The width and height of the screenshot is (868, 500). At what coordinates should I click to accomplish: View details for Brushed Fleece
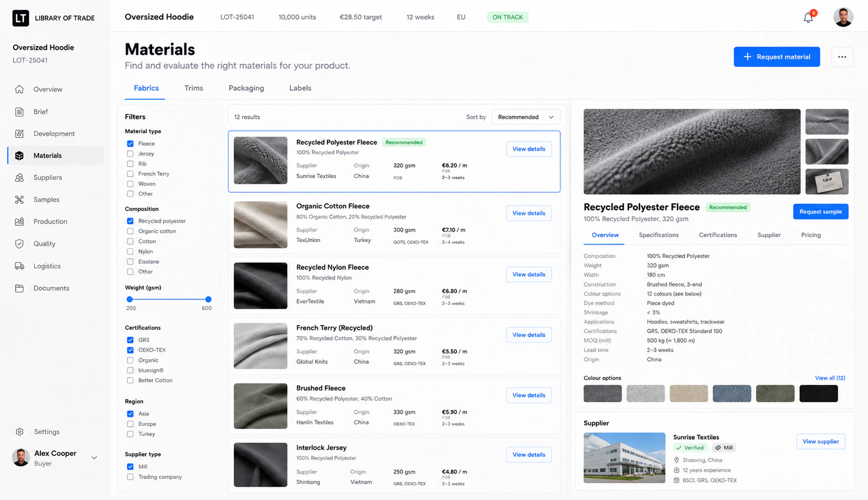(529, 395)
